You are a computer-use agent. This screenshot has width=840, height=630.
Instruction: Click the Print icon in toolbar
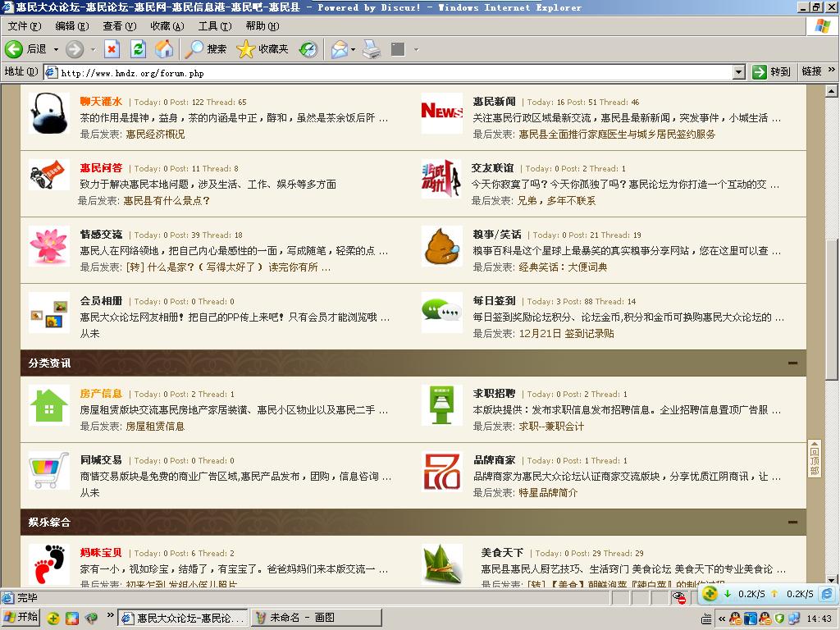[372, 49]
